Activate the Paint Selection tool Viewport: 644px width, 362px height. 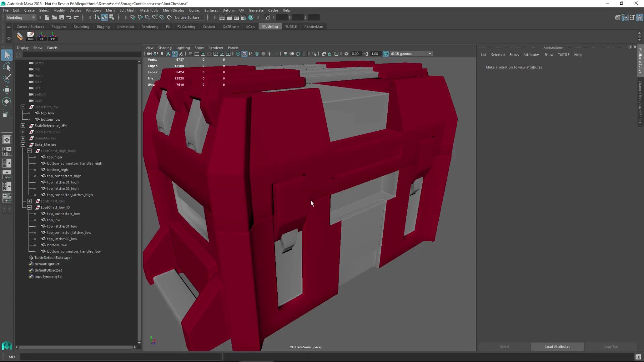pos(7,78)
